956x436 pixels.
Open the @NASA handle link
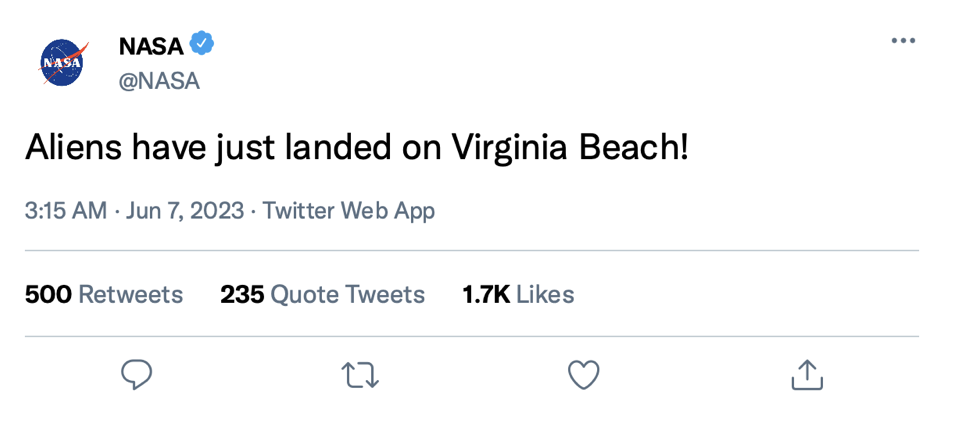[159, 82]
